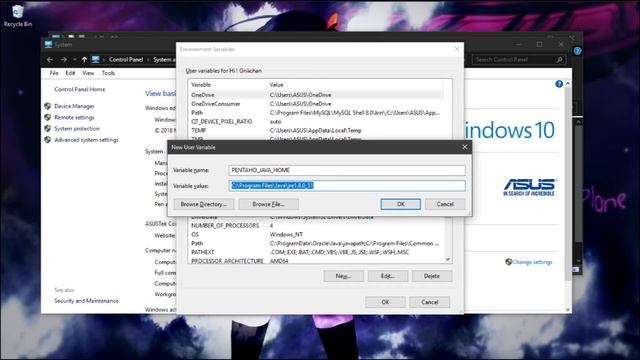Open the File menu

pos(54,73)
